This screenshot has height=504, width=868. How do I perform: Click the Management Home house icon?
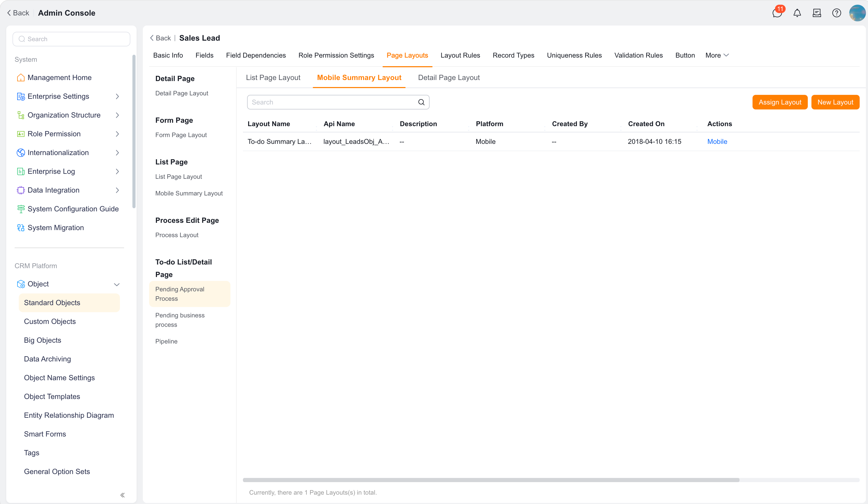[x=21, y=77]
